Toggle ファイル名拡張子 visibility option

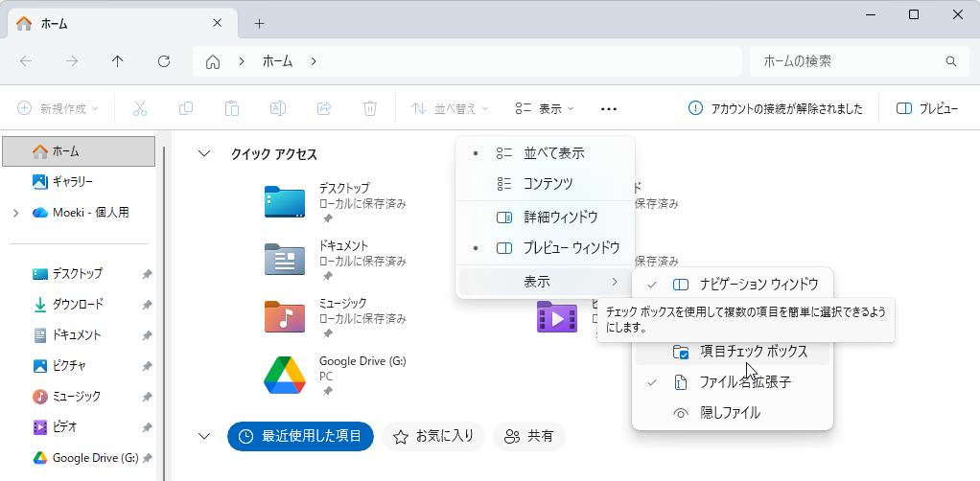click(744, 382)
